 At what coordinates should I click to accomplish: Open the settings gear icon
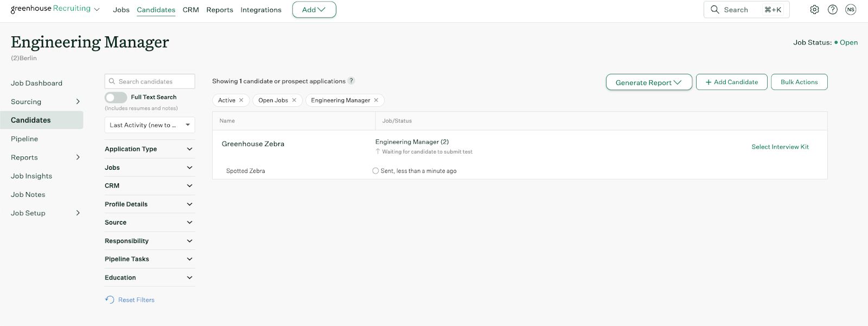[x=814, y=10]
